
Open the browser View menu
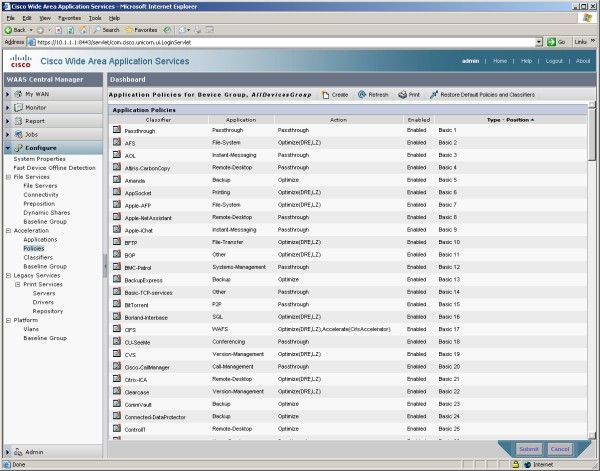(45, 18)
